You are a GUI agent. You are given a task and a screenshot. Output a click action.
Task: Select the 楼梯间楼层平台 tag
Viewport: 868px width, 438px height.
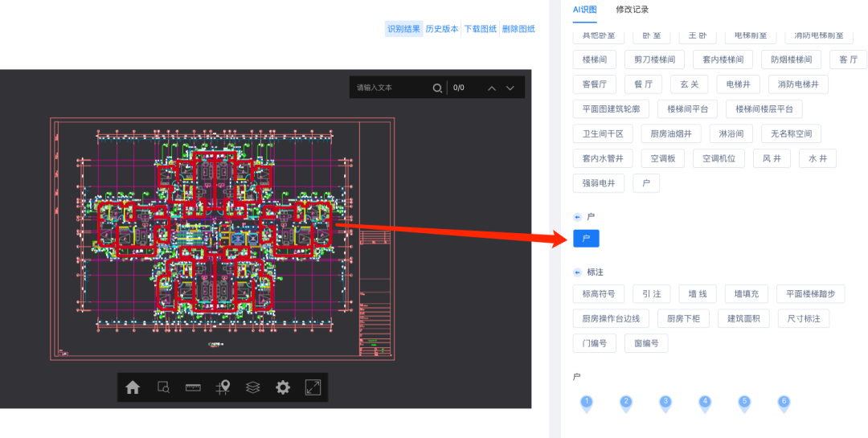point(764,109)
